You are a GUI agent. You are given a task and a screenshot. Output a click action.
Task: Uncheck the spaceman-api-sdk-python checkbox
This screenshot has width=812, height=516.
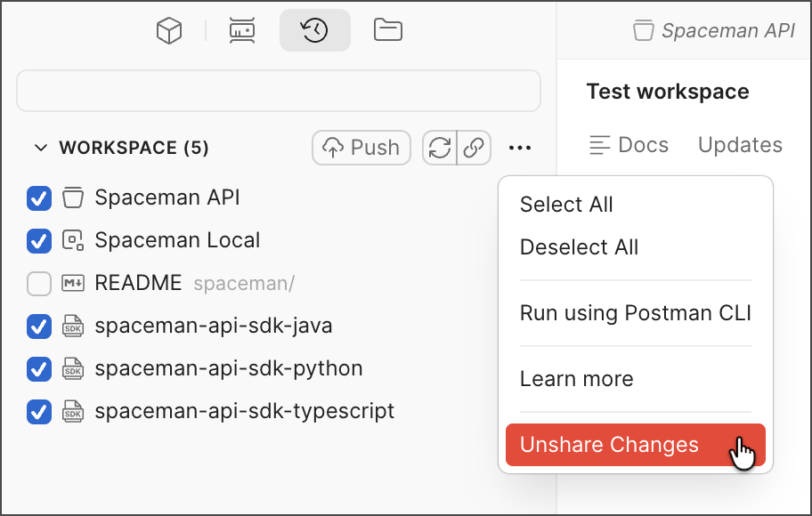(39, 369)
